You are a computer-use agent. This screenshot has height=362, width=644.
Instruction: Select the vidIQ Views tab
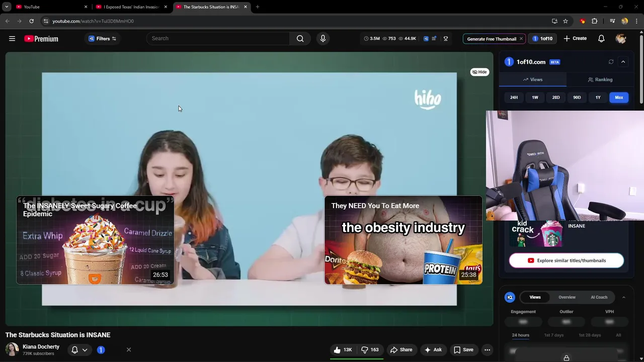tap(535, 297)
